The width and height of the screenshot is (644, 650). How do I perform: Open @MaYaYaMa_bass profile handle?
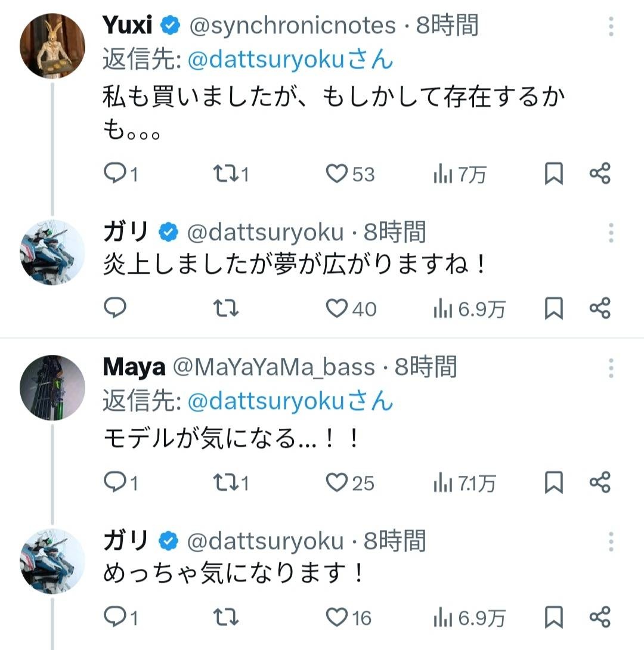coord(274,367)
